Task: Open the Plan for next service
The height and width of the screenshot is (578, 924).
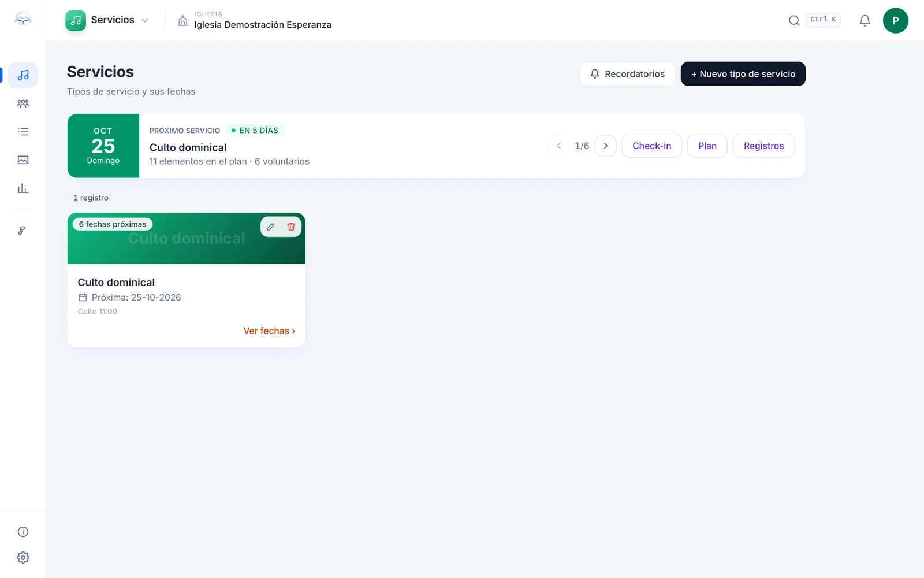Action: [x=707, y=146]
